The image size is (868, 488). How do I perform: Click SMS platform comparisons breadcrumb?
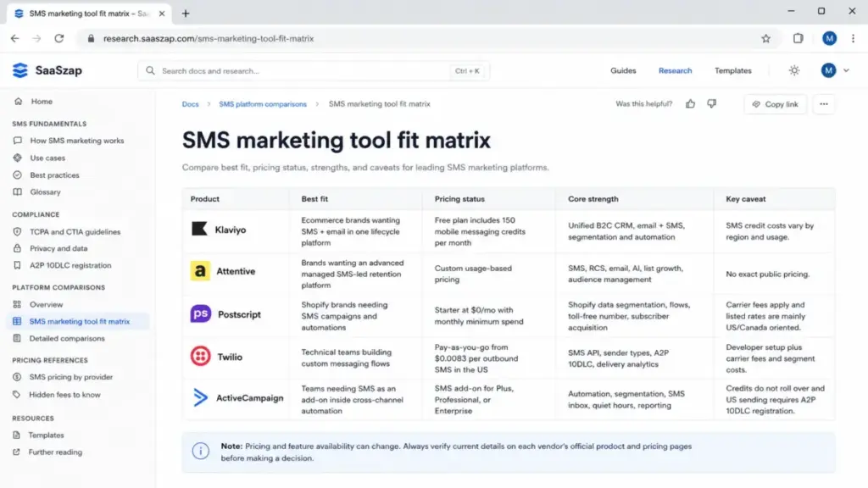pos(263,104)
